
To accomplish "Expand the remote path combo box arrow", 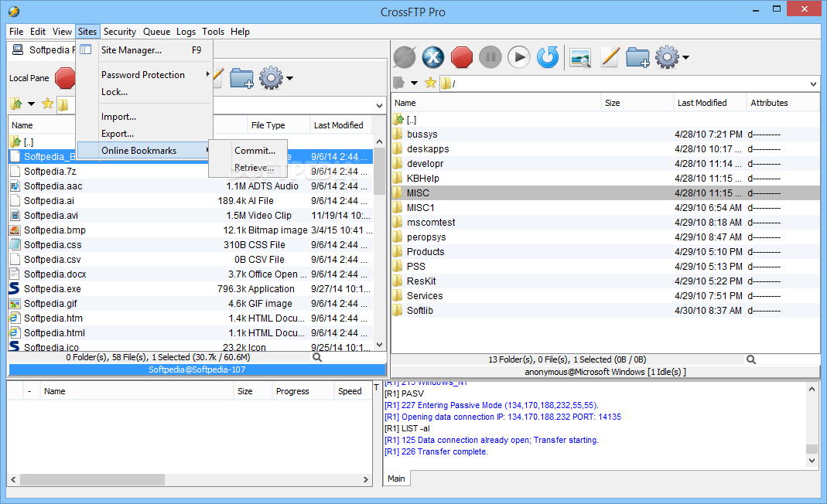I will 813,83.
